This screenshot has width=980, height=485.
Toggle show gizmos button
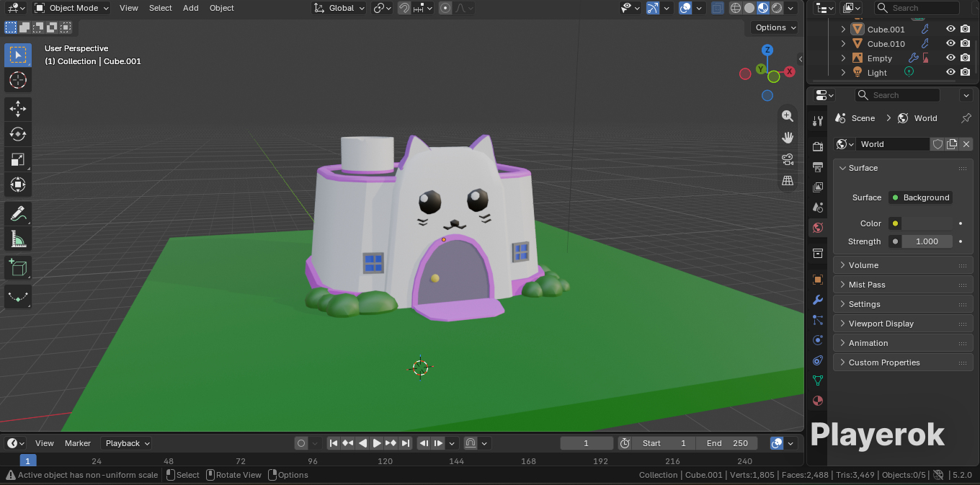click(x=653, y=8)
